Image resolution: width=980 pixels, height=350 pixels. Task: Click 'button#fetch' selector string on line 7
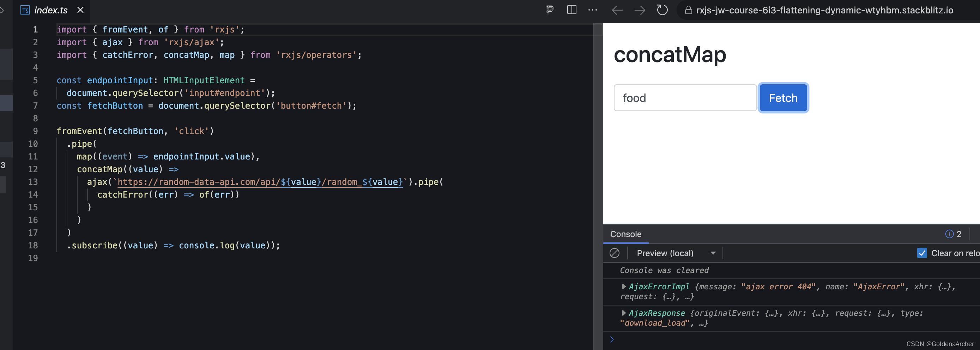pyautogui.click(x=311, y=106)
